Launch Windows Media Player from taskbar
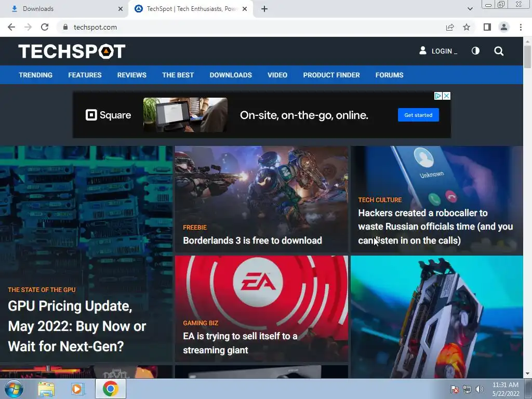 (x=77, y=389)
